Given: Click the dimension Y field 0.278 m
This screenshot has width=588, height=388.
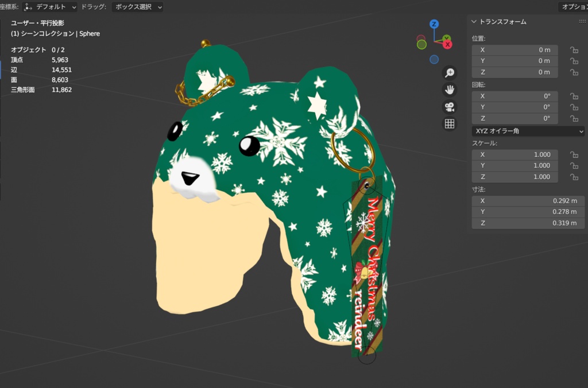Looking at the screenshot, I should click(528, 212).
